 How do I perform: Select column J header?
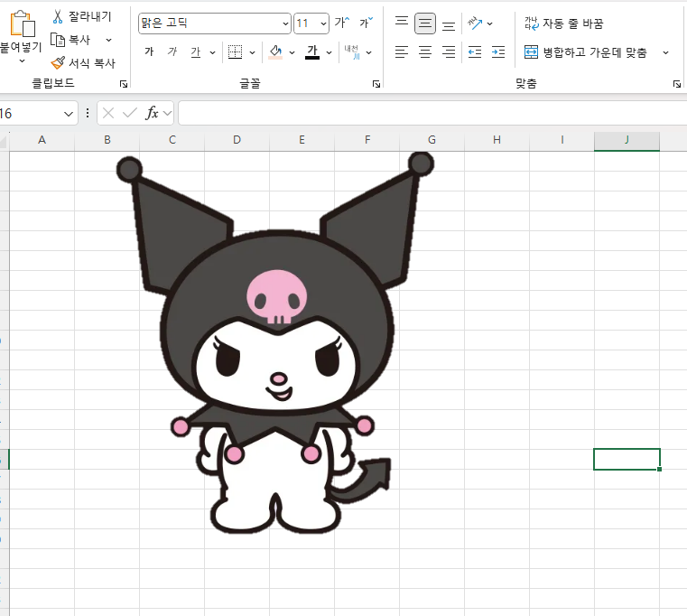(x=627, y=140)
